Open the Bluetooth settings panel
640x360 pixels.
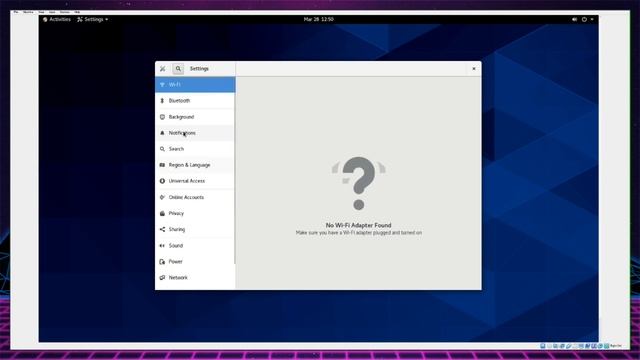click(x=195, y=101)
